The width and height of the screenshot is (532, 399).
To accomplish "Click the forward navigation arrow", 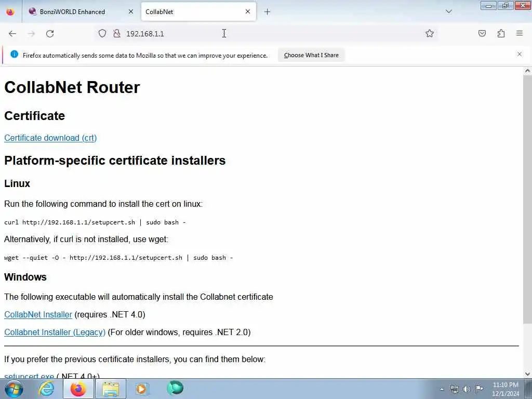I will [x=31, y=34].
